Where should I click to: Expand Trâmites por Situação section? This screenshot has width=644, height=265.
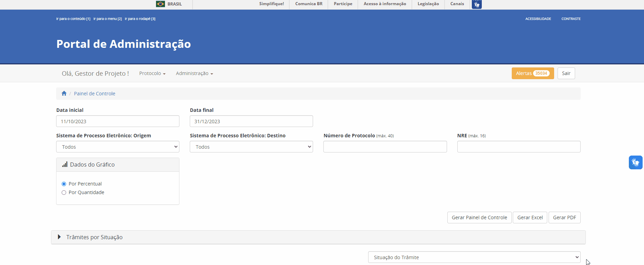click(x=318, y=237)
